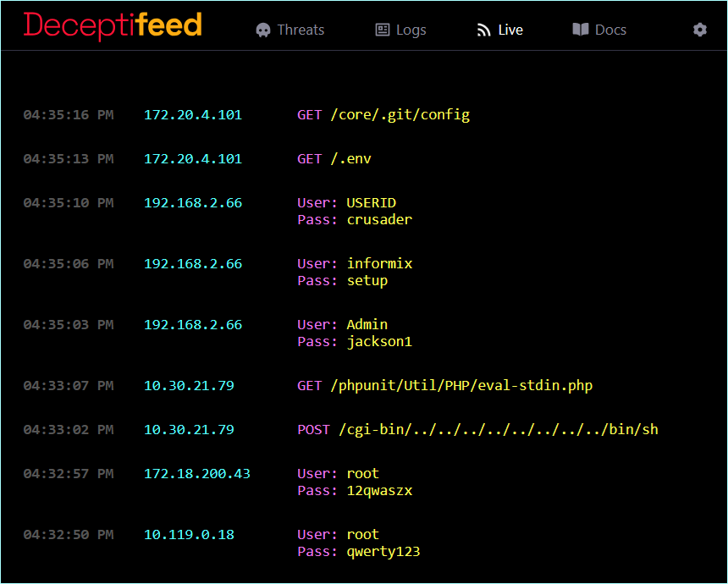Click the book icon beside Docs

(x=581, y=30)
